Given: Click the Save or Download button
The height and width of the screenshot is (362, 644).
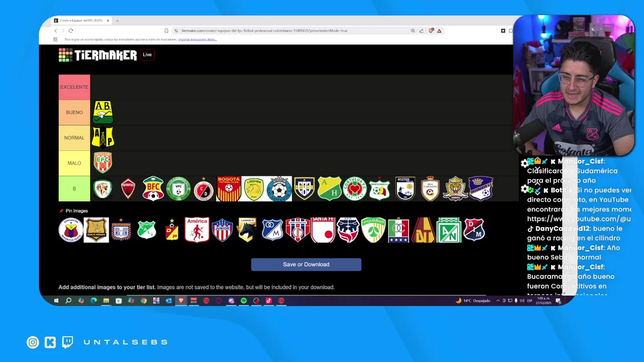Looking at the screenshot, I should 306,264.
